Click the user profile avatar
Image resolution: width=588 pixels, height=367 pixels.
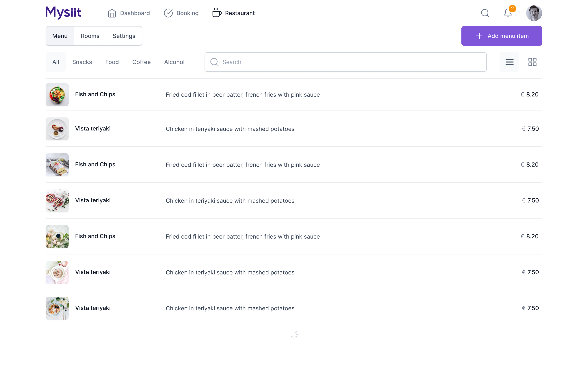(534, 13)
